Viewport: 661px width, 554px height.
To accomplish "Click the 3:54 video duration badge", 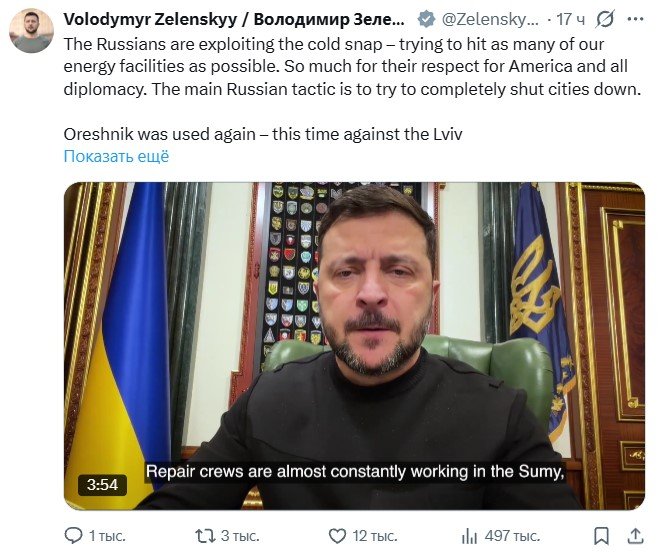I will [x=102, y=485].
